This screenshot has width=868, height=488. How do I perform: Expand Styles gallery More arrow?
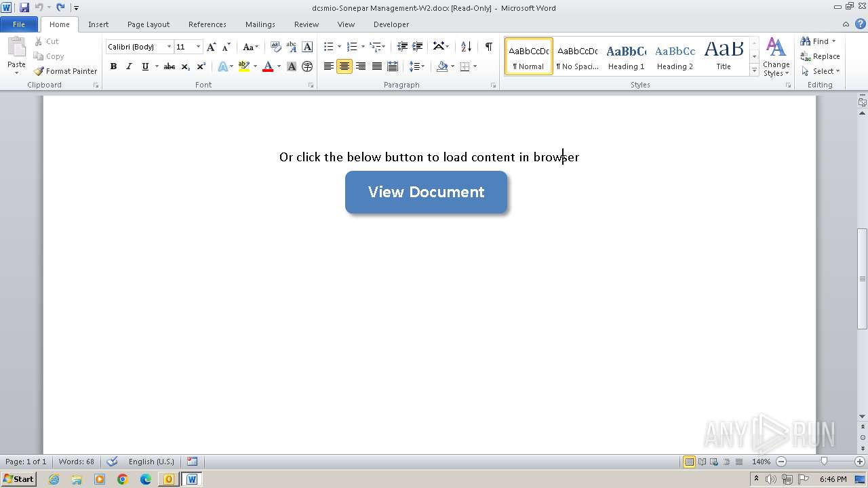point(754,70)
